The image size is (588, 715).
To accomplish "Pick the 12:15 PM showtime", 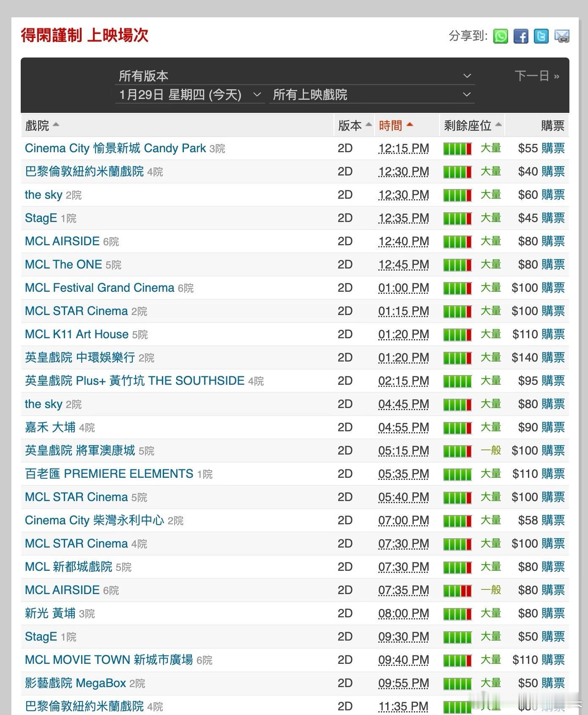I will 404,148.
